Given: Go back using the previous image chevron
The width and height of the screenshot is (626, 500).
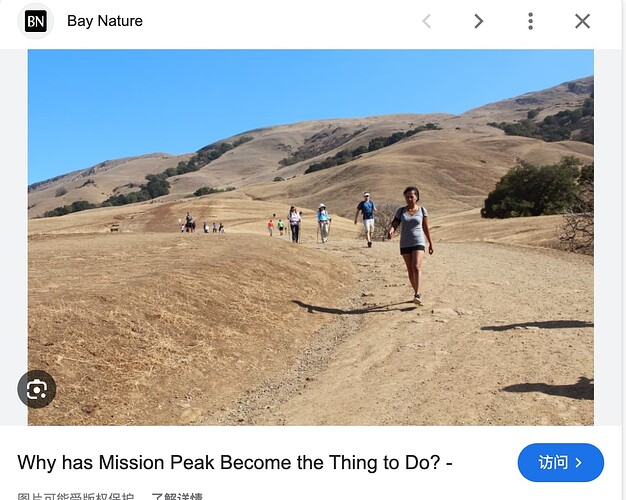Looking at the screenshot, I should click(426, 21).
